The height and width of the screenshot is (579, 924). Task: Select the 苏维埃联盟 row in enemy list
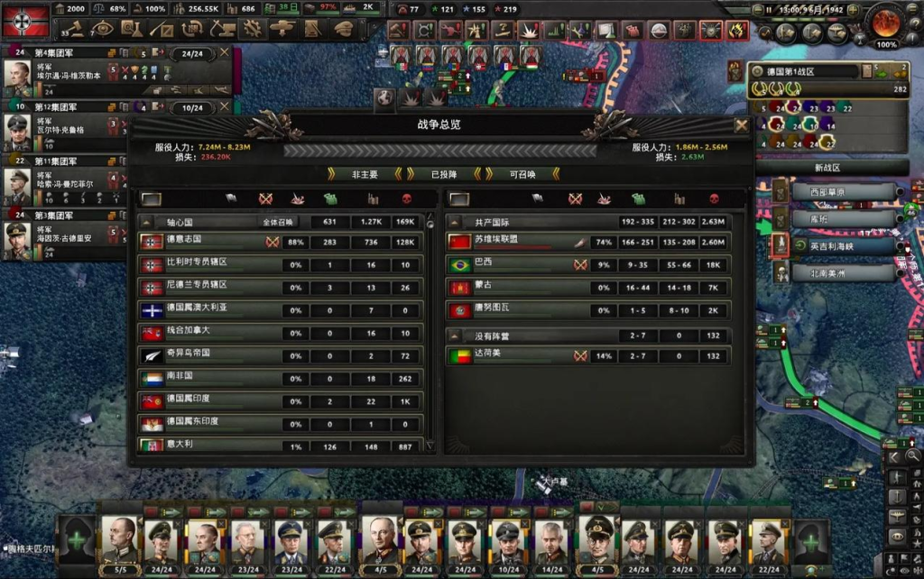pos(588,242)
